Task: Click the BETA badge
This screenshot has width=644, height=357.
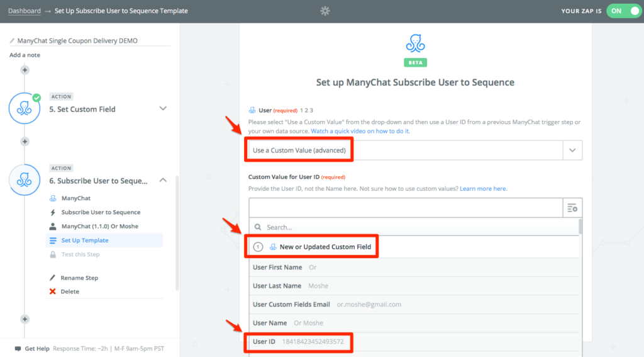Action: [415, 62]
